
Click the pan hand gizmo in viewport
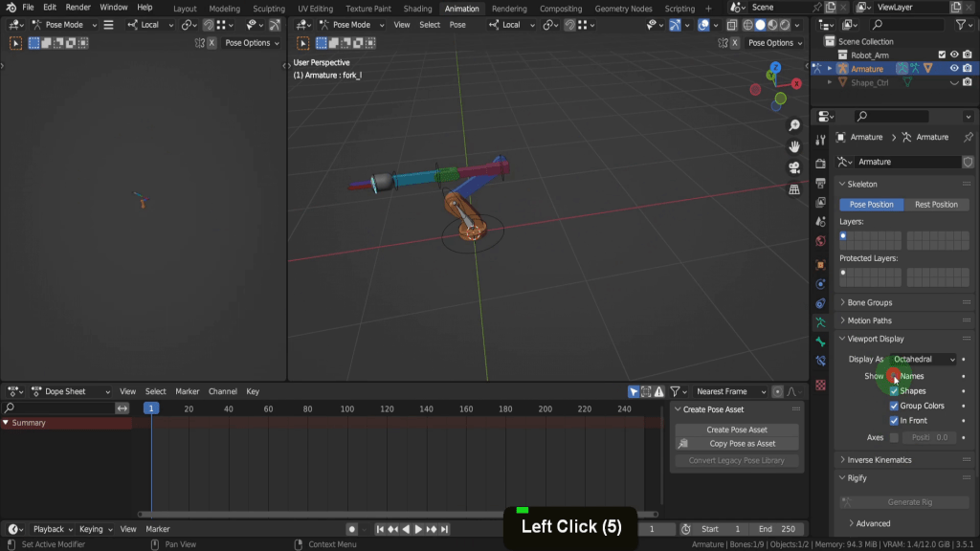pyautogui.click(x=794, y=146)
